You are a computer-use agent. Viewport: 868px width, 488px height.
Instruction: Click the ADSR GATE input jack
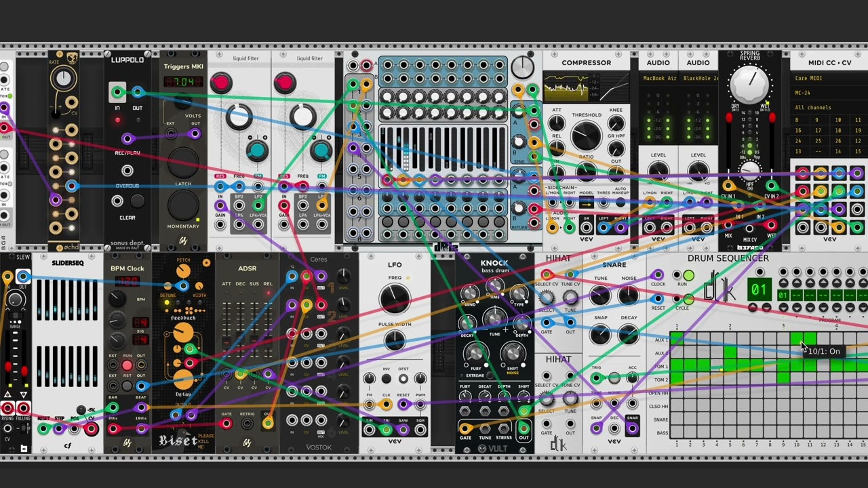pos(226,424)
